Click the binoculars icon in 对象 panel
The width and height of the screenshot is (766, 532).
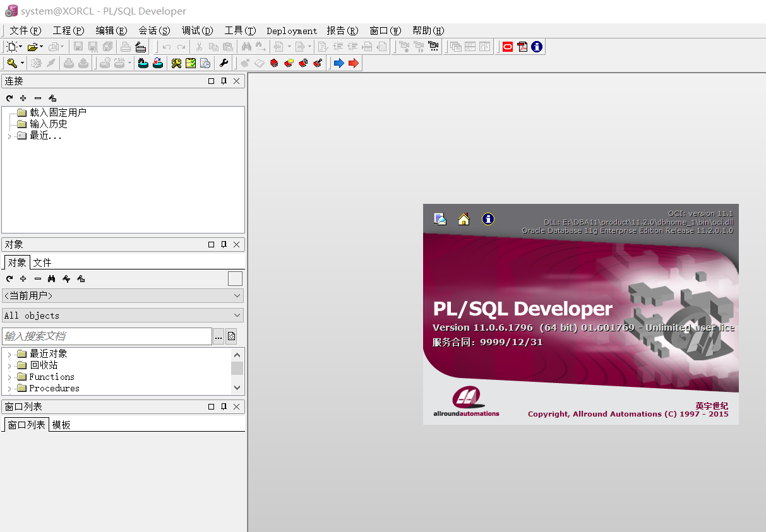click(x=52, y=278)
